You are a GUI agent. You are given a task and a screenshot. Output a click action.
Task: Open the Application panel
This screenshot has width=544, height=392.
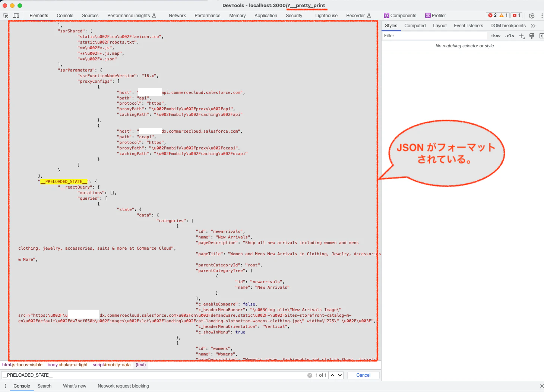(266, 16)
